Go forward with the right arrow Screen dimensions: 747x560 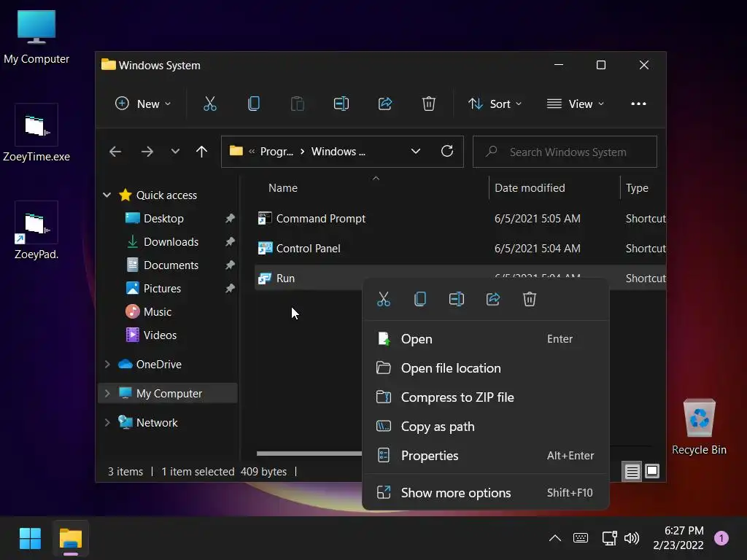click(x=147, y=152)
